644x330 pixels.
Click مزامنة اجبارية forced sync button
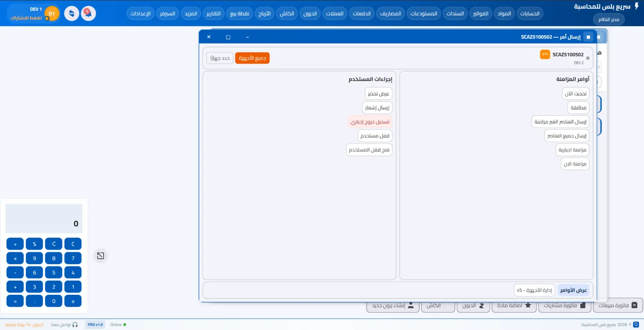[x=573, y=150]
